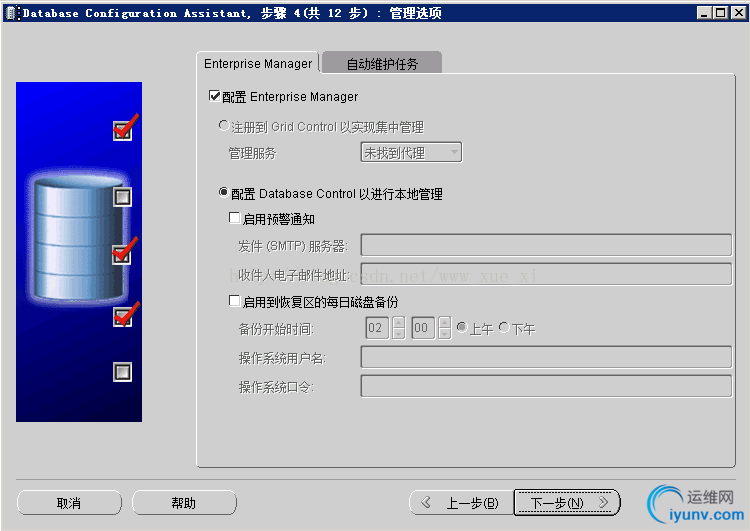Screen dimensions: 750x531
Task: Proceed with 下一步(N) button
Action: 567,503
